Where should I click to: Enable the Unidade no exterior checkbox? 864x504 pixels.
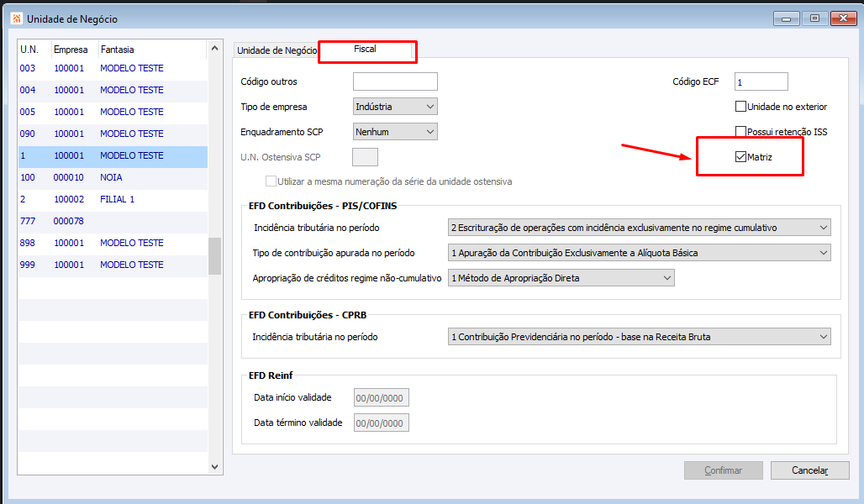pyautogui.click(x=741, y=107)
